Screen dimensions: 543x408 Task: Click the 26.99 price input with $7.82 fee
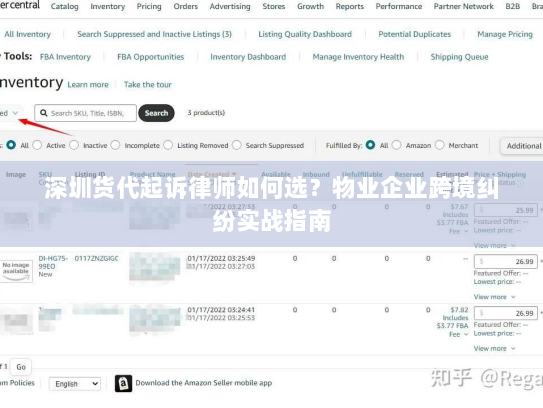[506, 313]
